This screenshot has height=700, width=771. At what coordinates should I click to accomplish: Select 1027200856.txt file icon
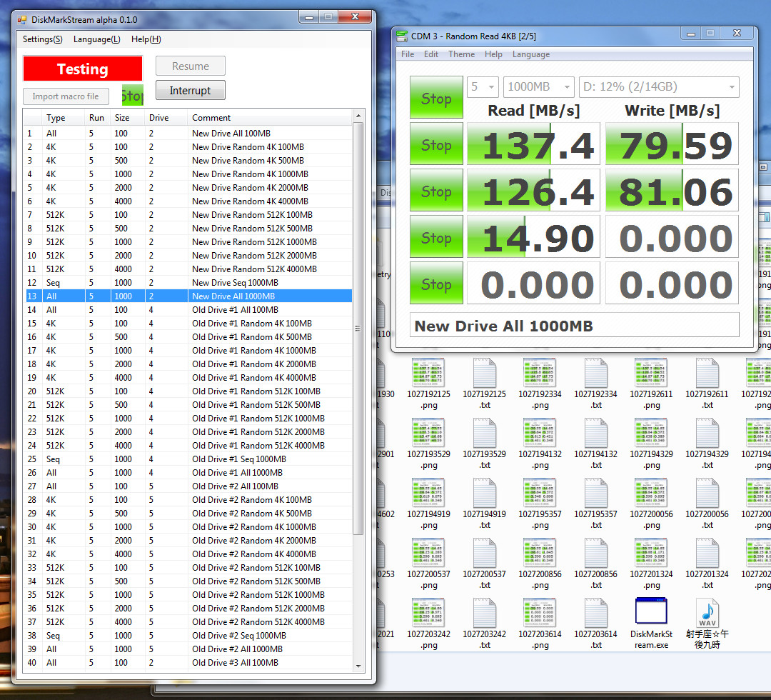[x=595, y=553]
